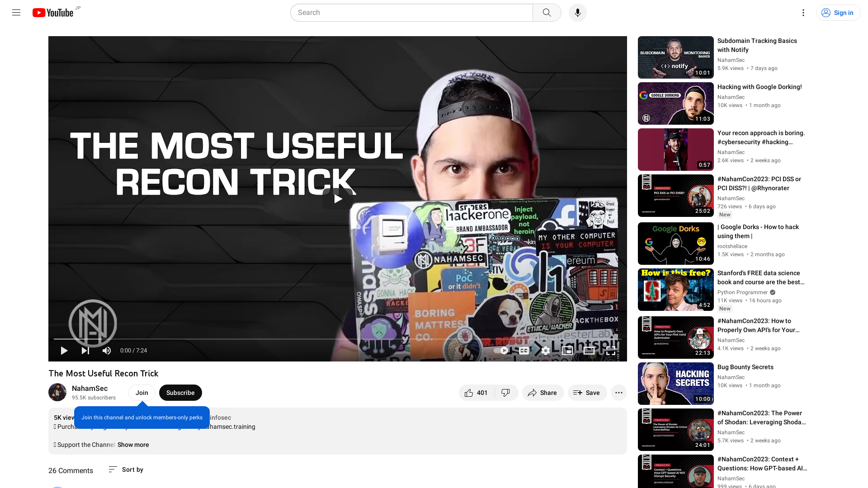The height and width of the screenshot is (488, 868).
Task: Expand description with Show more
Action: pos(133,445)
